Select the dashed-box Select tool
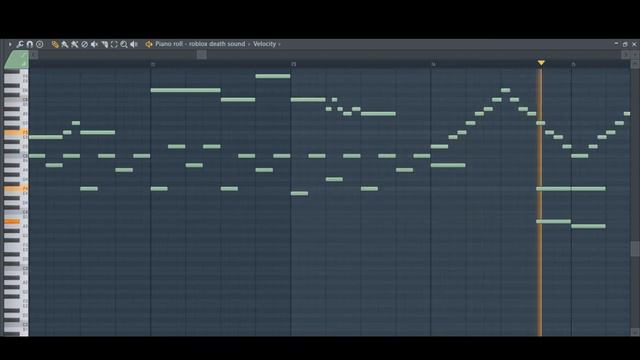640x360 pixels. point(114,44)
